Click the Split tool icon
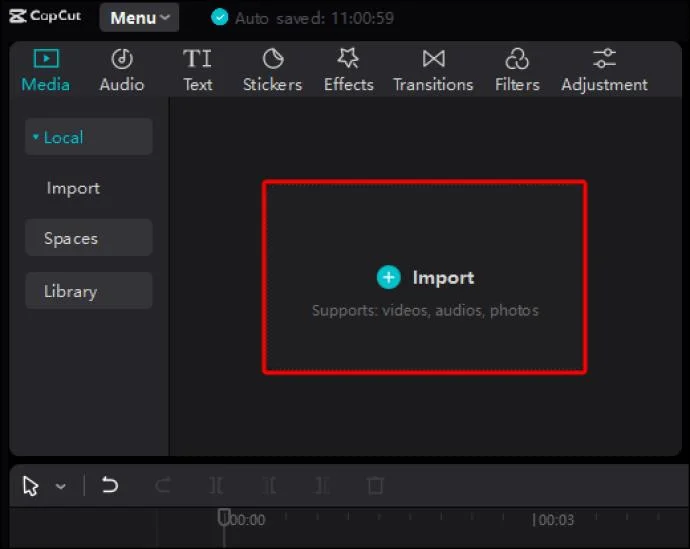This screenshot has width=690, height=549. 216,486
